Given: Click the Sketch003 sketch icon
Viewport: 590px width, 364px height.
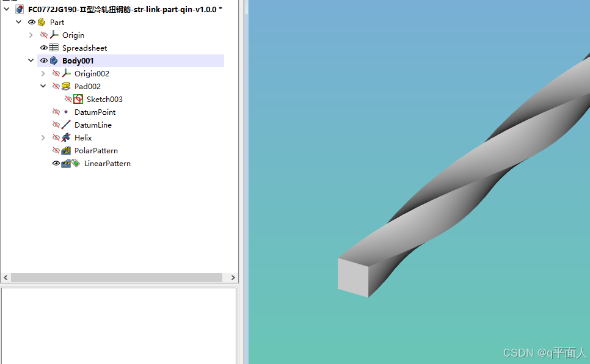Looking at the screenshot, I should 78,99.
